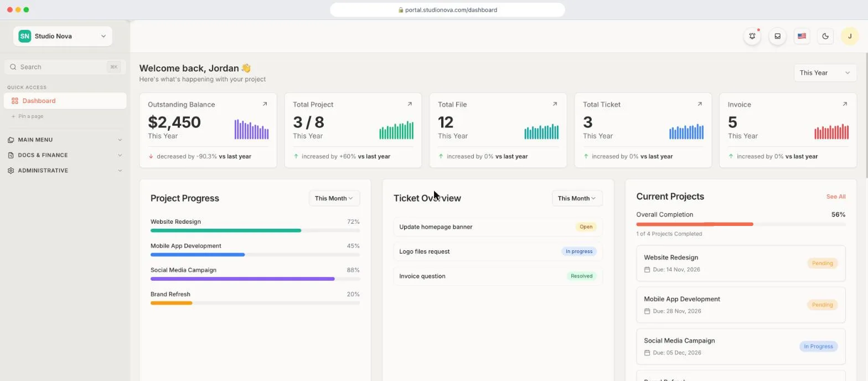Toggle dark mode moon icon
This screenshot has height=381, width=868.
pos(825,36)
